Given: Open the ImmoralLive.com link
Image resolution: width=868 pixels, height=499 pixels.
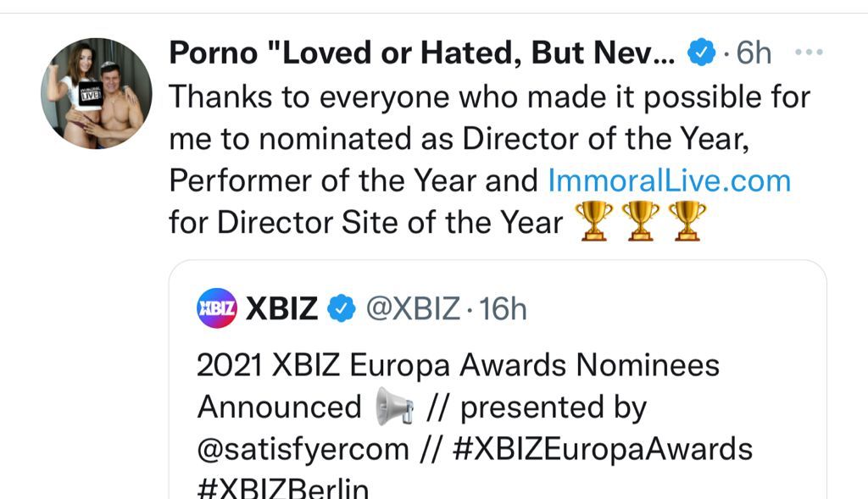Looking at the screenshot, I should tap(670, 180).
